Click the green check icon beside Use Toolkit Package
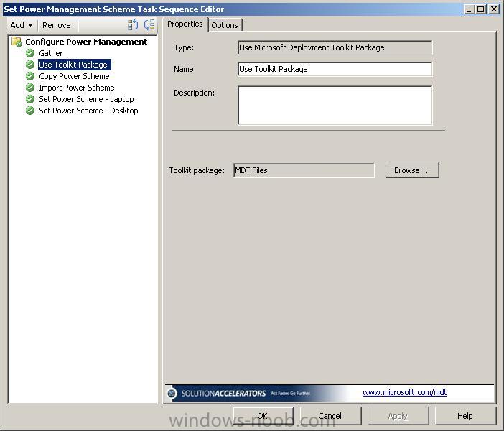 pos(30,65)
